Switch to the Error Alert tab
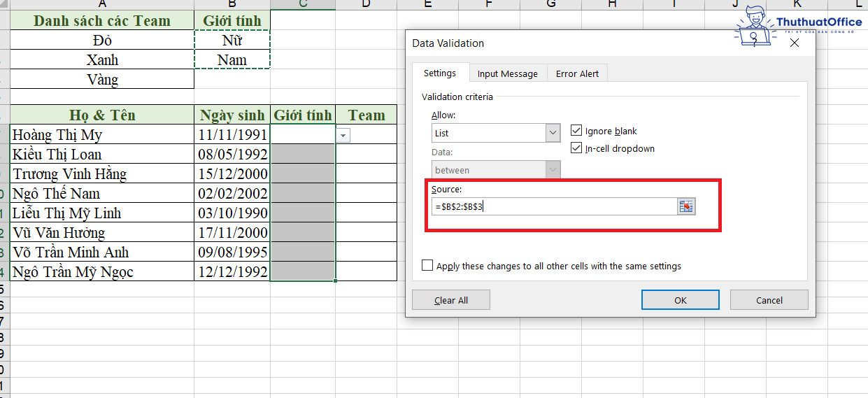The image size is (868, 398). pos(578,73)
